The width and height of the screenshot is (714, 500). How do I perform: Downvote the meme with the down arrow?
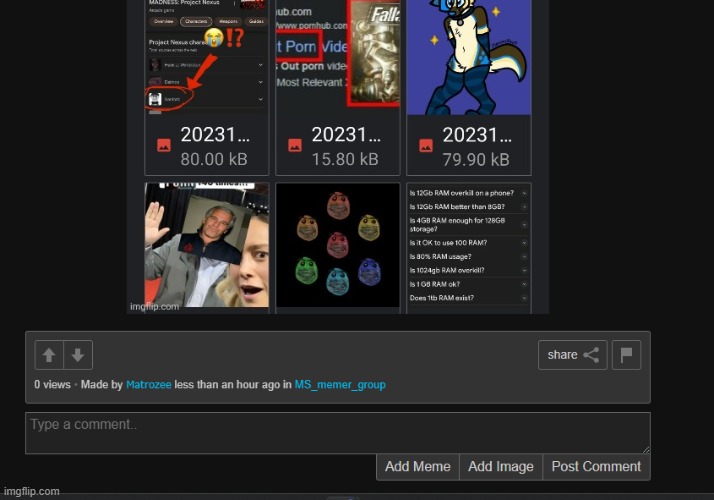(78, 355)
